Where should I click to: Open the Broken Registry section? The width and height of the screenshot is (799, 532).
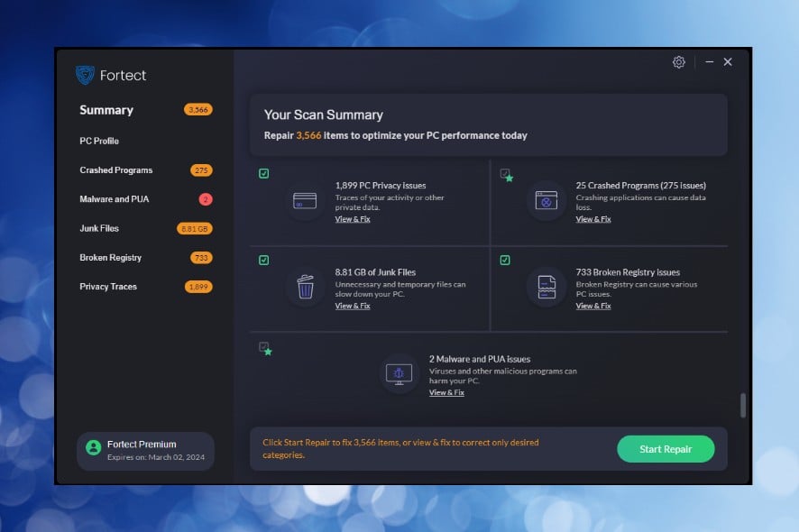pyautogui.click(x=111, y=258)
